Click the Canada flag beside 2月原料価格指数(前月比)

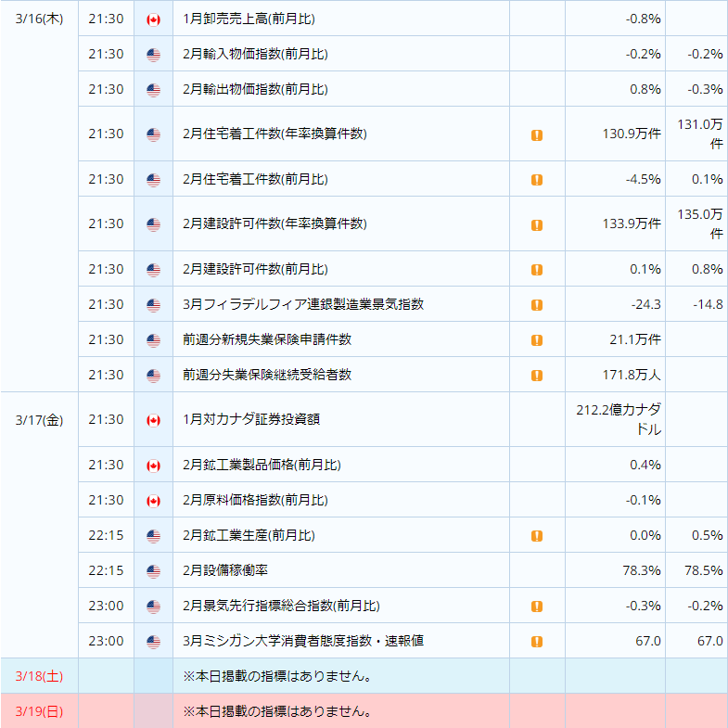pyautogui.click(x=153, y=501)
